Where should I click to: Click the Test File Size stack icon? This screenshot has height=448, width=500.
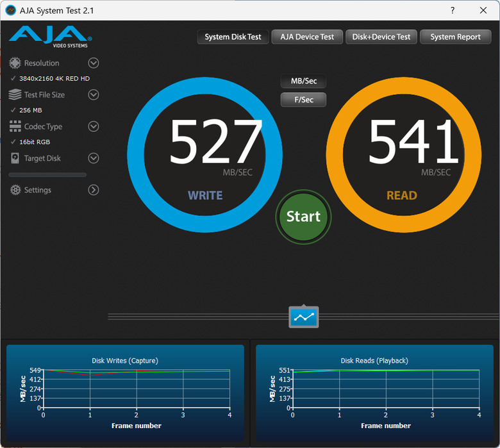click(15, 95)
